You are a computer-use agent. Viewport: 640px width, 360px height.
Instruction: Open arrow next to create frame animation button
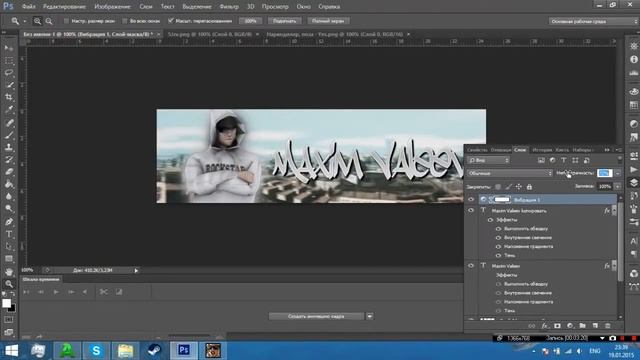tap(369, 316)
